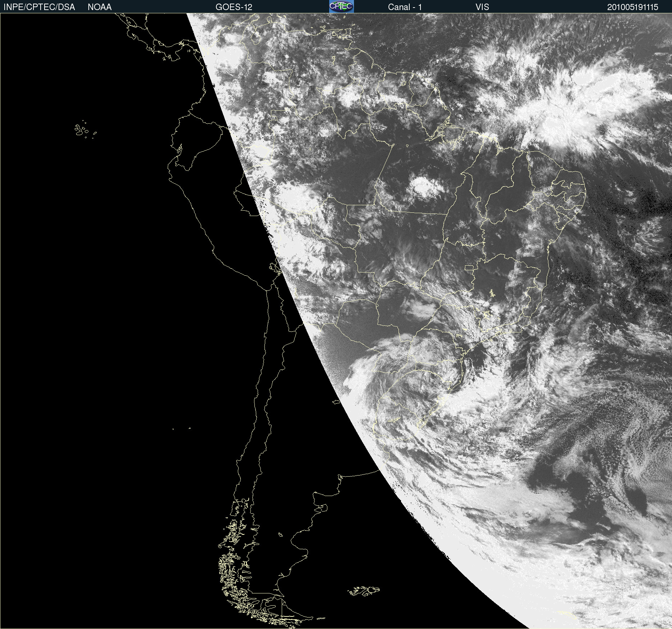The width and height of the screenshot is (672, 629).
Task: Select the GOES-12 satellite label
Action: coord(234,7)
